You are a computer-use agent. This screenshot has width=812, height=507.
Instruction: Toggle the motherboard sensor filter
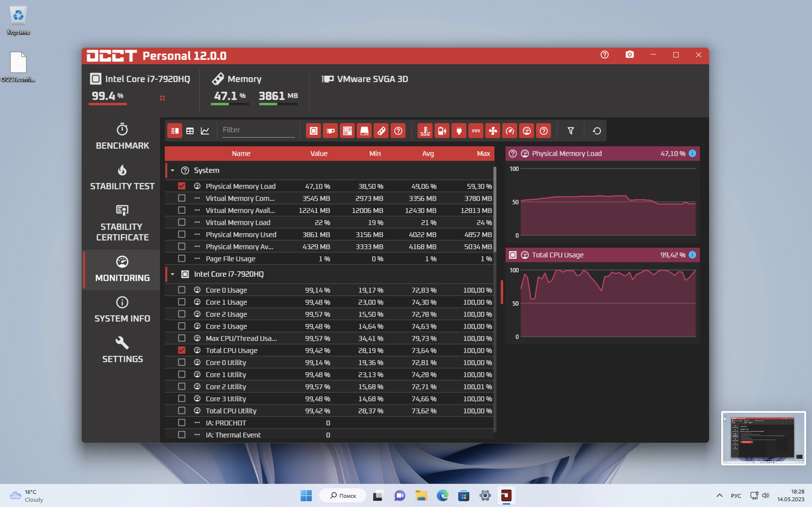click(348, 131)
